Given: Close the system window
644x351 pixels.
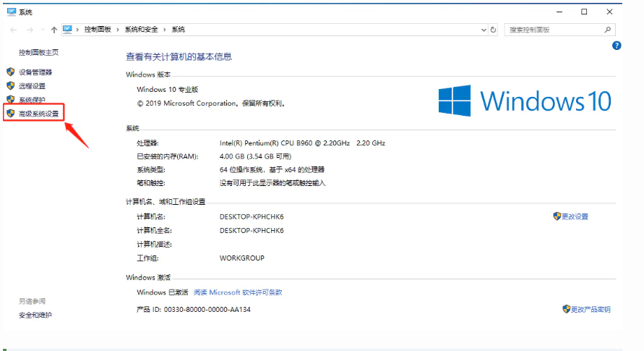Looking at the screenshot, I should pyautogui.click(x=609, y=12).
